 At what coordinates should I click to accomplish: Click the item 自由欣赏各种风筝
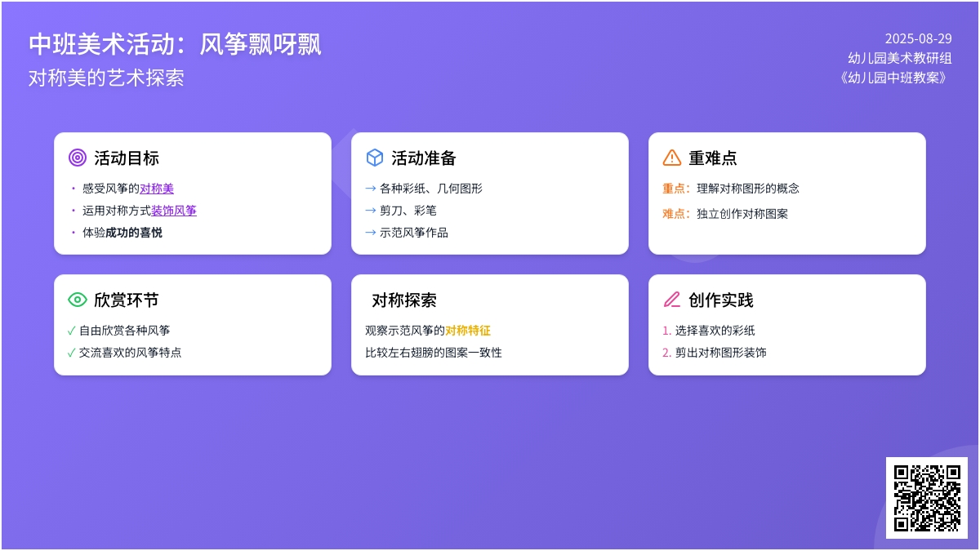pos(125,331)
